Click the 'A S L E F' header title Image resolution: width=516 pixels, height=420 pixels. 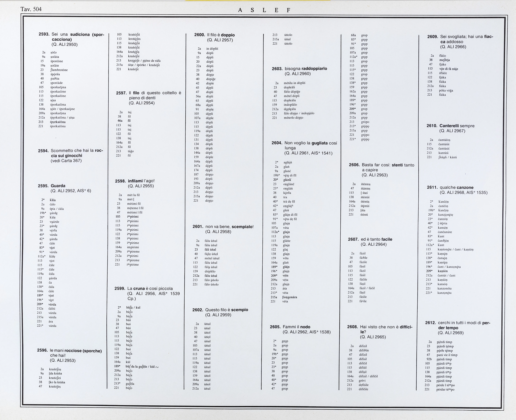tap(264, 10)
